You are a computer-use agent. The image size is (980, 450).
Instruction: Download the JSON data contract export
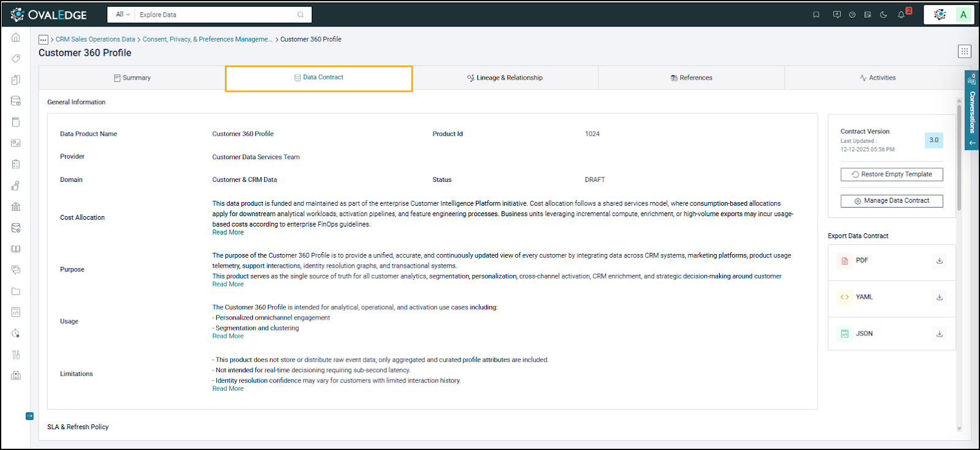pos(939,334)
